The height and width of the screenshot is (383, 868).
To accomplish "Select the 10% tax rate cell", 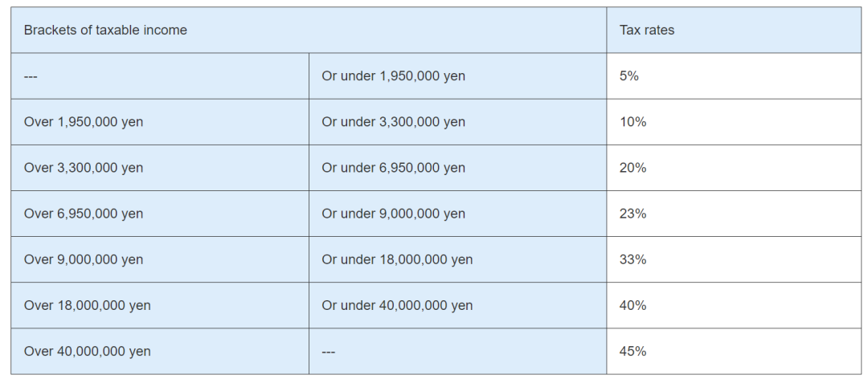I will [x=734, y=122].
